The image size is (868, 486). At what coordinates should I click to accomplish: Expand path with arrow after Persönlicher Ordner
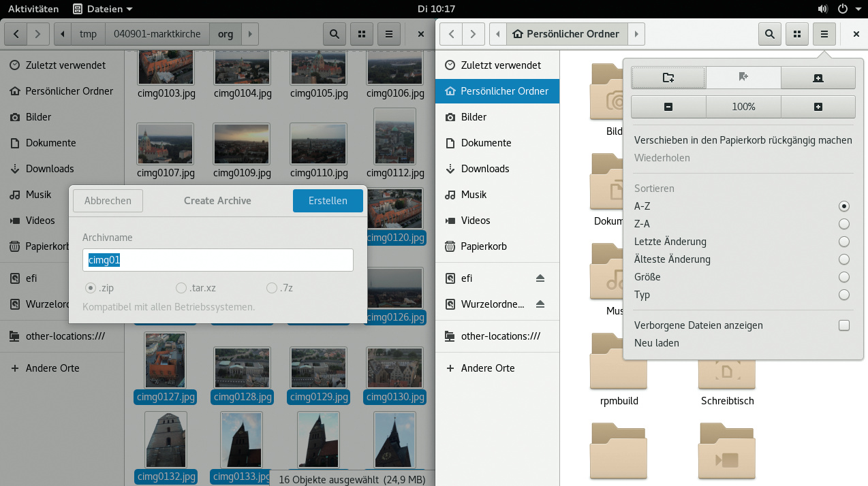(x=636, y=34)
